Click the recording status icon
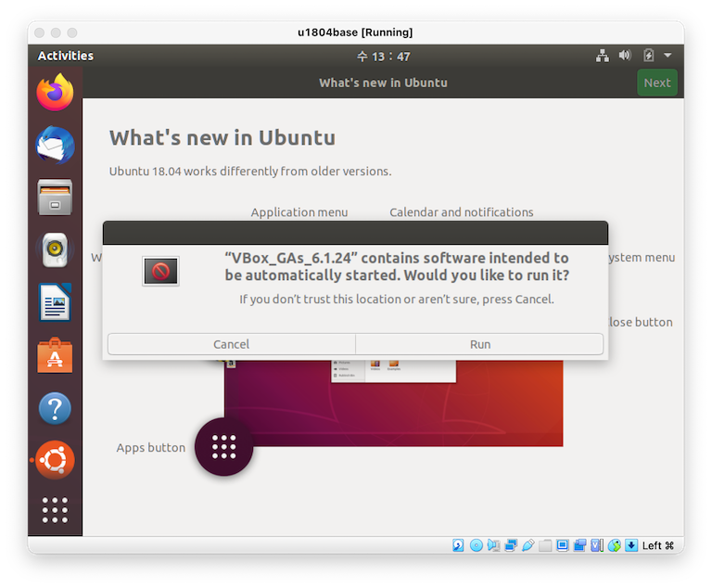 click(579, 544)
